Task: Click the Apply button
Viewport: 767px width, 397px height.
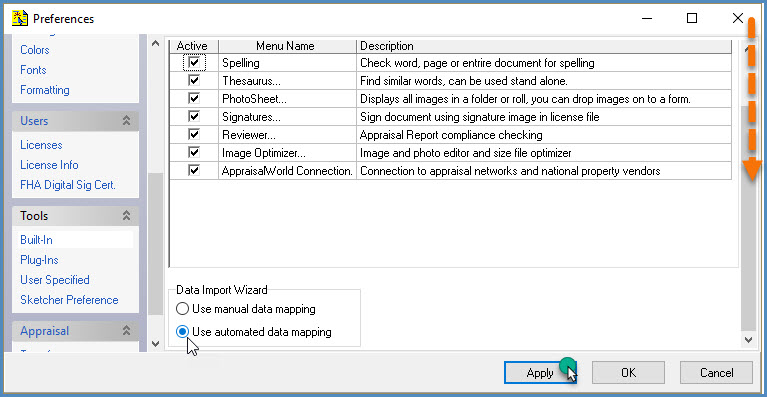Action: point(540,373)
